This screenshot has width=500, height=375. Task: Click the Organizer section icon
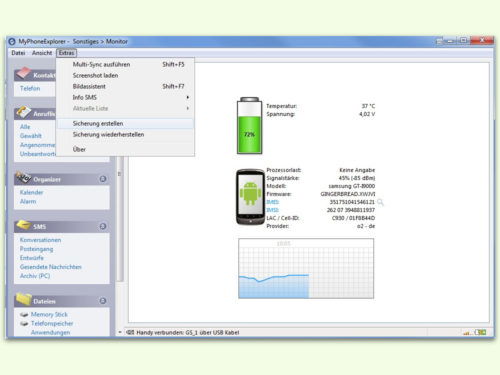[24, 178]
